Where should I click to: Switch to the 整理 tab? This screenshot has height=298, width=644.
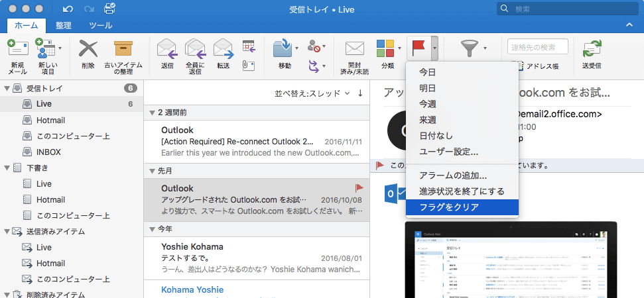64,25
